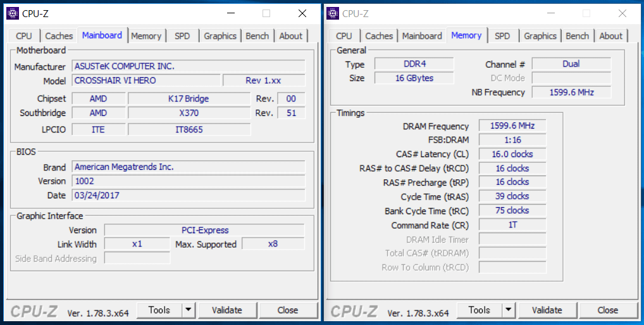This screenshot has height=325, width=644.
Task: Open About tab in right window
Action: tap(610, 36)
